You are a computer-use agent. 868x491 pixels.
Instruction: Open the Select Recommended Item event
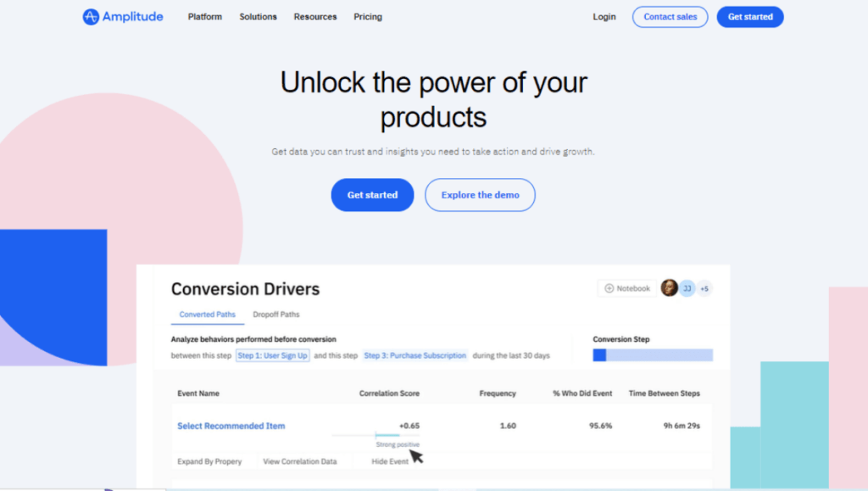click(x=231, y=426)
